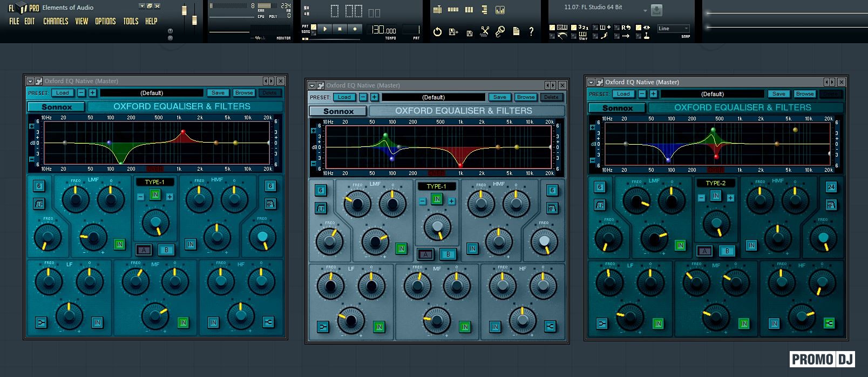Click LF shelf shape icon in leftmost EQ
Viewport: 868px width, 377px height.
41,322
